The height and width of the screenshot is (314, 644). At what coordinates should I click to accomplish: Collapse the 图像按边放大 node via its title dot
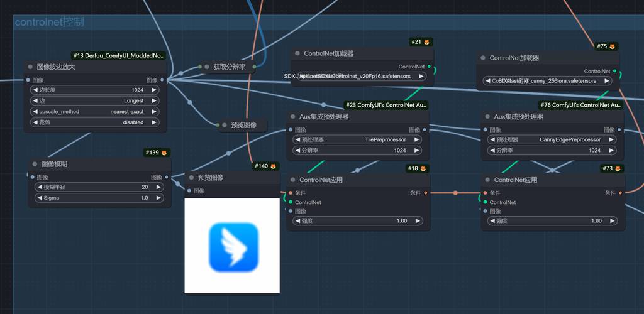30,67
